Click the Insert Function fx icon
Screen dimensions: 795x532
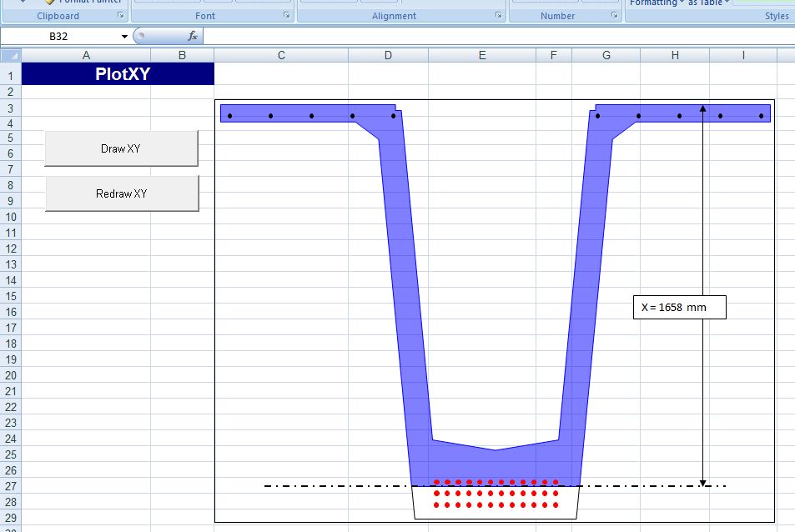tap(193, 36)
